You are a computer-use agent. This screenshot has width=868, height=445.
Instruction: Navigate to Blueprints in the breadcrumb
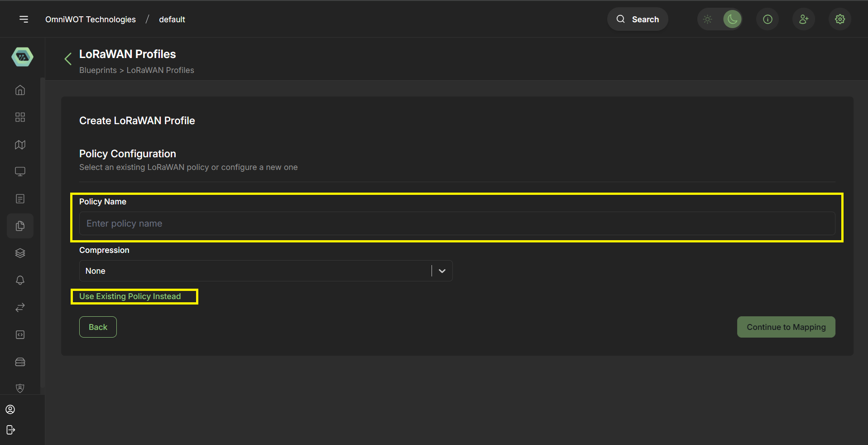pos(97,70)
